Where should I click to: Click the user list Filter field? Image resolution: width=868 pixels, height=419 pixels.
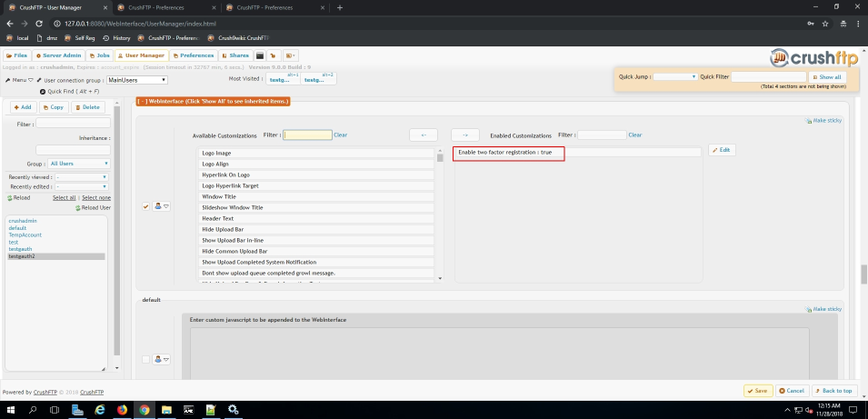[x=73, y=124]
